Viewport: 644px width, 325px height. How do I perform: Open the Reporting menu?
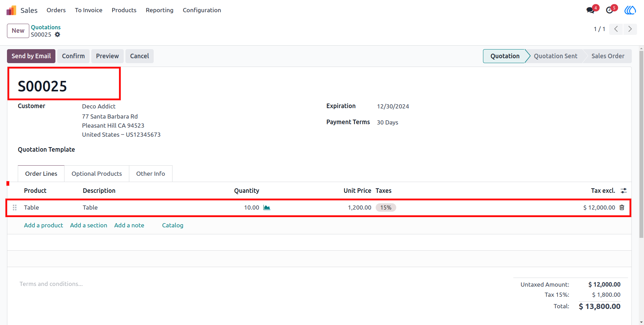coord(160,10)
